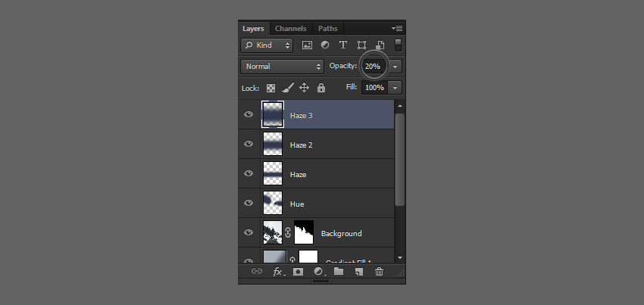Select the Layers tab
The image size is (644, 305).
(x=253, y=28)
